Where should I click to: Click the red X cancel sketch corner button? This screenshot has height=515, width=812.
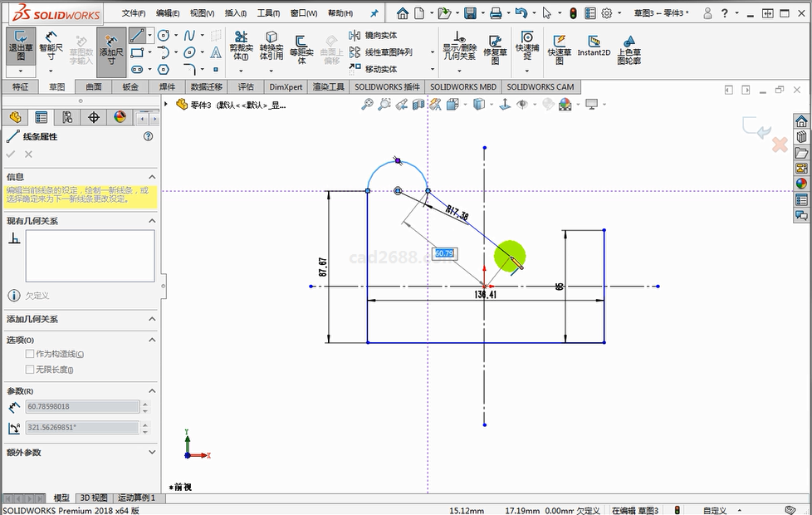(x=780, y=145)
